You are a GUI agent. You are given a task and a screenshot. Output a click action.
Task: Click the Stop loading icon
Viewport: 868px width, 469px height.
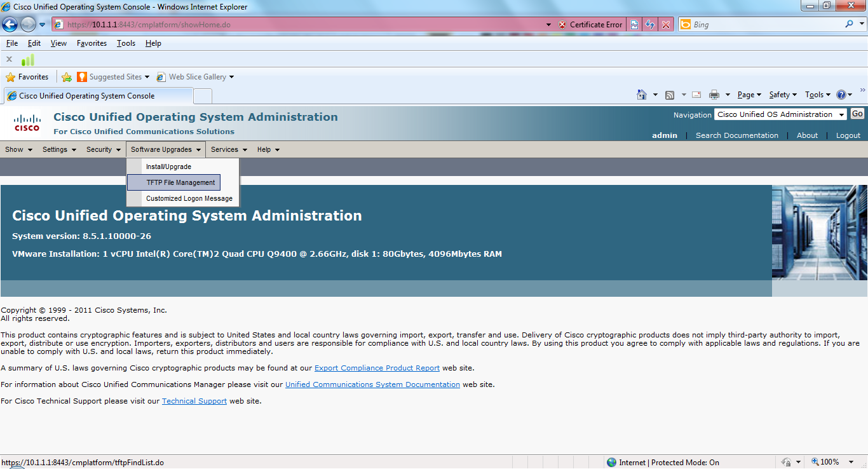(665, 25)
